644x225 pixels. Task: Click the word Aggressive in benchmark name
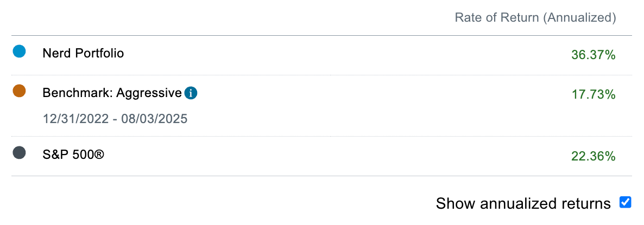[149, 93]
